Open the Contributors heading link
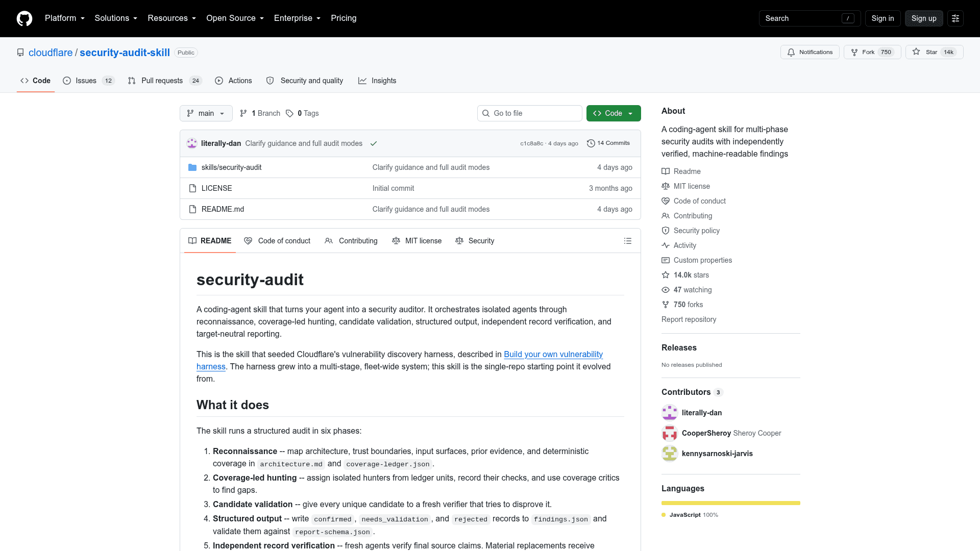Screen dimensions: 980x551 point(692,392)
